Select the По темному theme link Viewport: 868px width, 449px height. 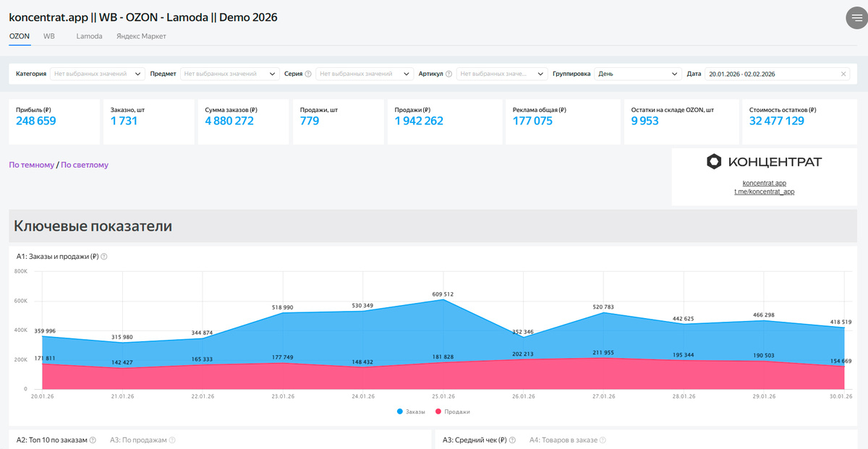tap(31, 165)
